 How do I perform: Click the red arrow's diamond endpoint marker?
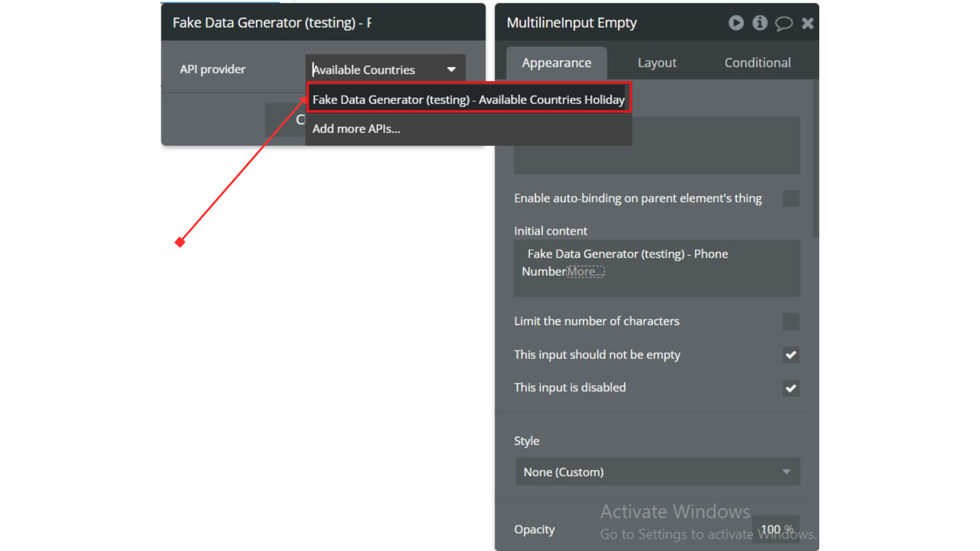(x=180, y=242)
